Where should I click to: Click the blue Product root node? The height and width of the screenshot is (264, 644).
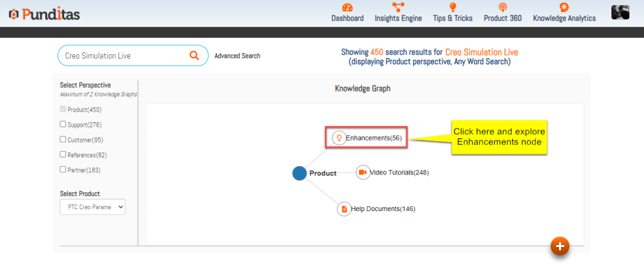(299, 173)
